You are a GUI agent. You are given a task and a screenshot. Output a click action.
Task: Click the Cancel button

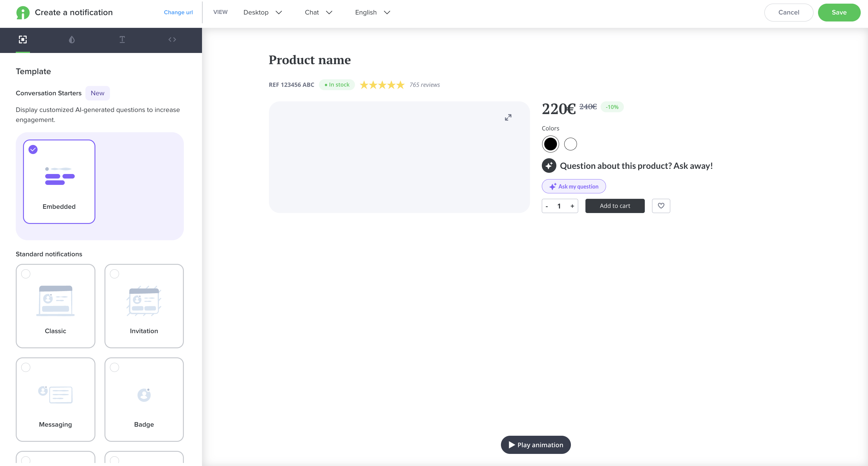click(x=788, y=12)
